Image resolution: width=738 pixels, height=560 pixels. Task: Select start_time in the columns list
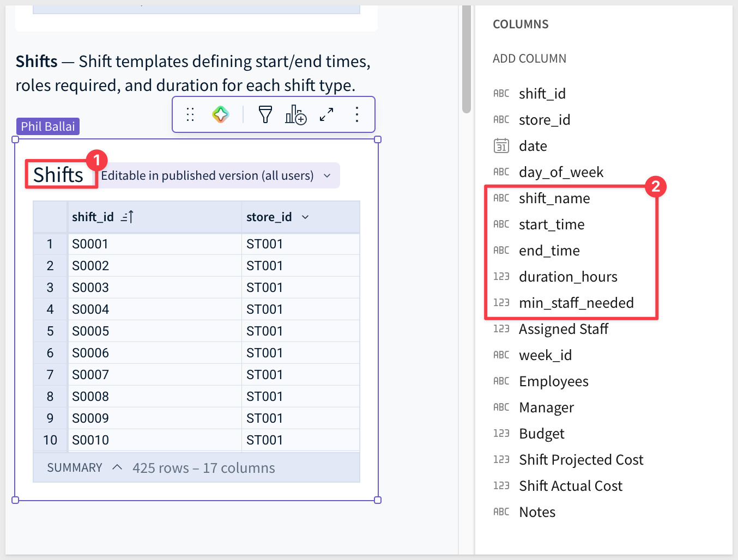(x=552, y=224)
